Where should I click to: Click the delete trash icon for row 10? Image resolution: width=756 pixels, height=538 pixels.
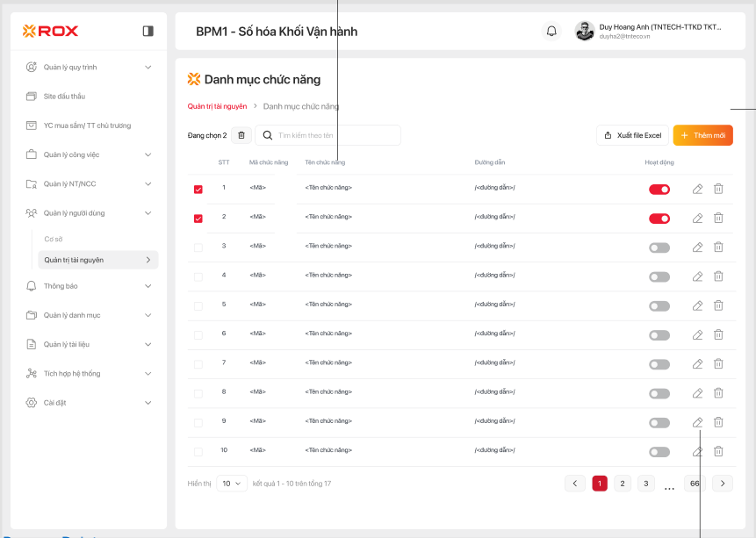click(718, 451)
